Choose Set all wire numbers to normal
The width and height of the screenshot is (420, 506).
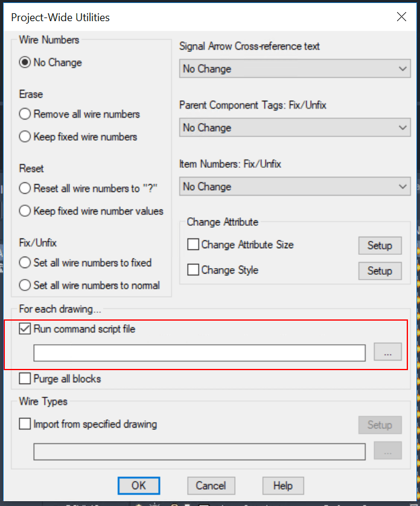coord(25,286)
